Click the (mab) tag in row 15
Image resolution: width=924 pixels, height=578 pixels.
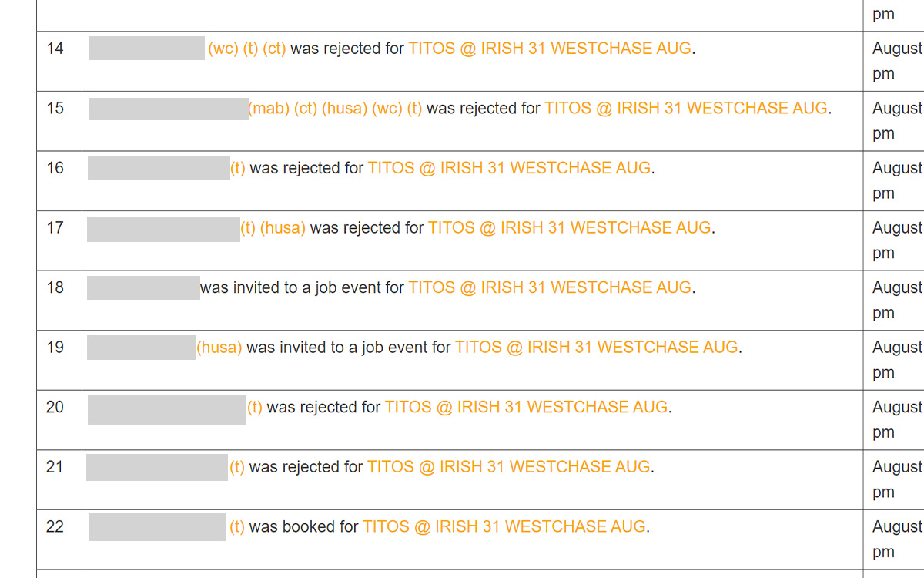coord(269,109)
